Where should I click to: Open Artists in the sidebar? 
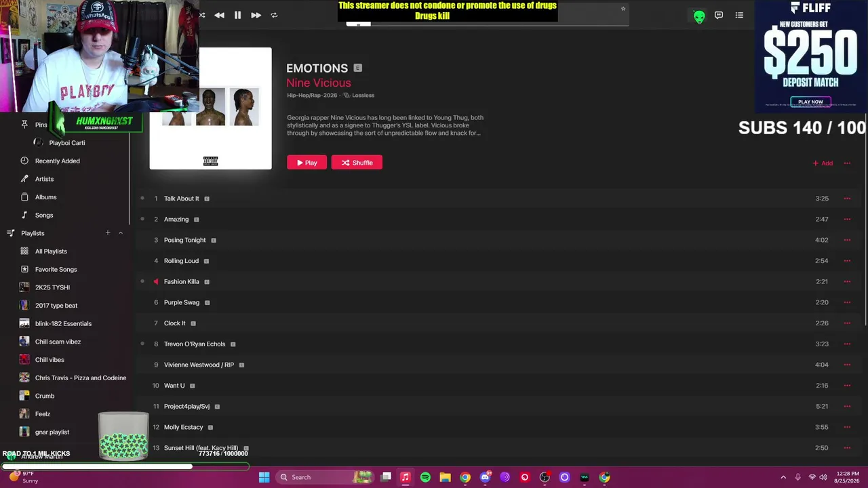45,179
